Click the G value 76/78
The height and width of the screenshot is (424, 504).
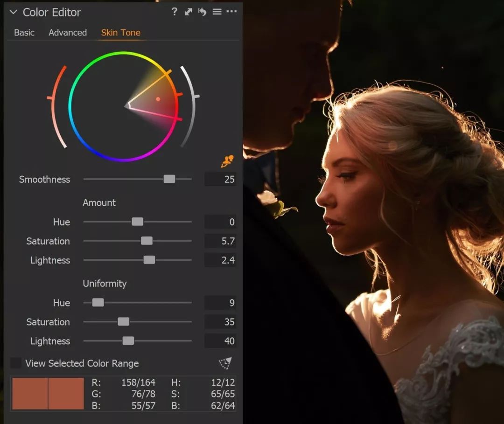pos(143,394)
